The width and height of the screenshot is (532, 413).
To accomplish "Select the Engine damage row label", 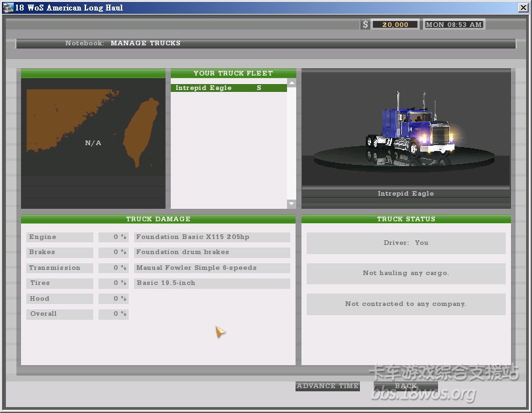I will (x=59, y=237).
